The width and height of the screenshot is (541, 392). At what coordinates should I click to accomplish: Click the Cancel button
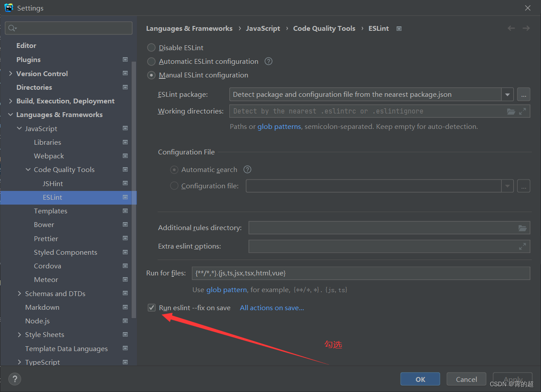tap(467, 379)
